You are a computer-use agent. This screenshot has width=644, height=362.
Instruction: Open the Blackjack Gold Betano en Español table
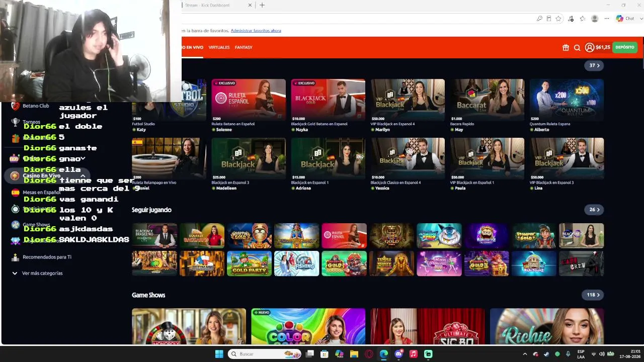328,100
